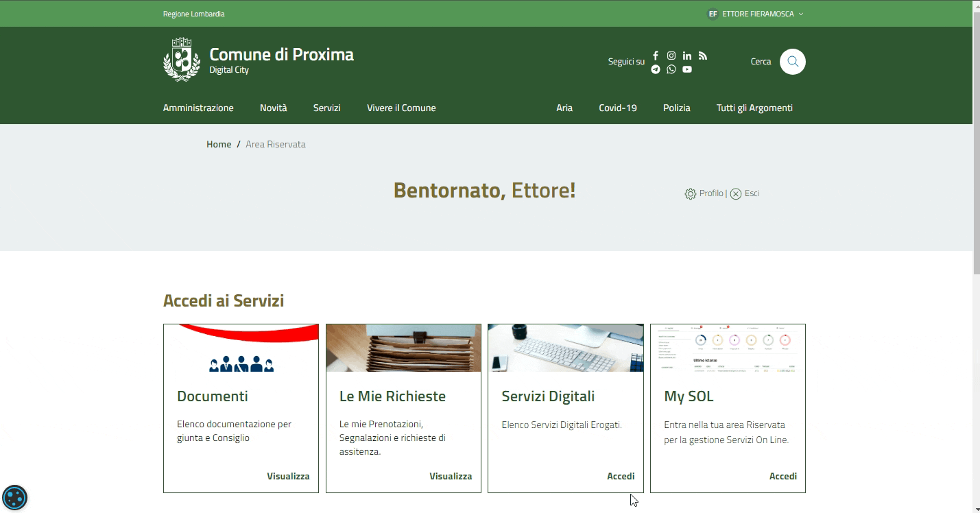Click the Profilo gear link
980x513 pixels.
704,193
